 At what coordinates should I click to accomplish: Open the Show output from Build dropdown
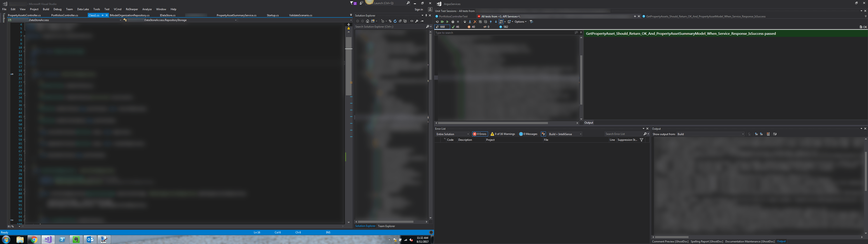pyautogui.click(x=710, y=134)
